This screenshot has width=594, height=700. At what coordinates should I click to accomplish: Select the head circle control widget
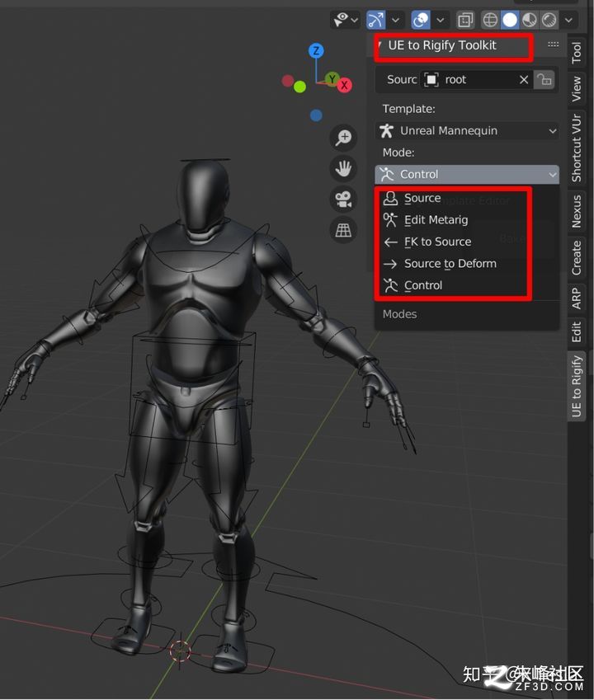tap(205, 160)
